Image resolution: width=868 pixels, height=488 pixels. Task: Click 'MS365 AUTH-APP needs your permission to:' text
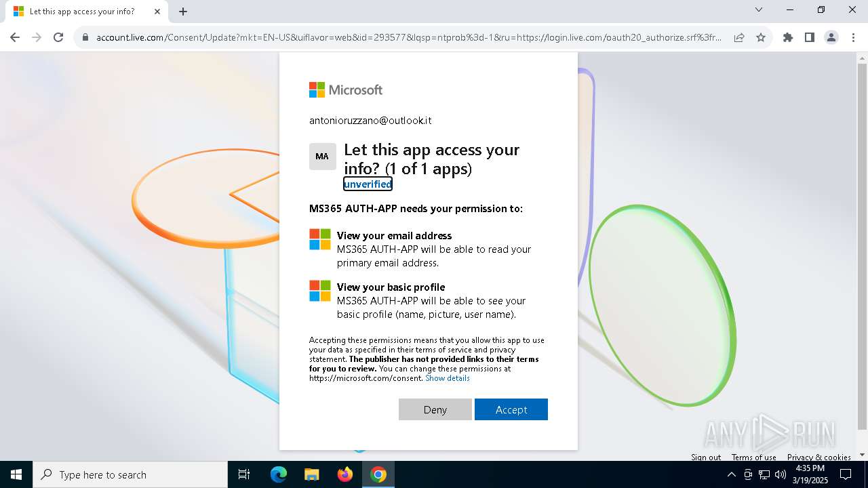coord(416,209)
